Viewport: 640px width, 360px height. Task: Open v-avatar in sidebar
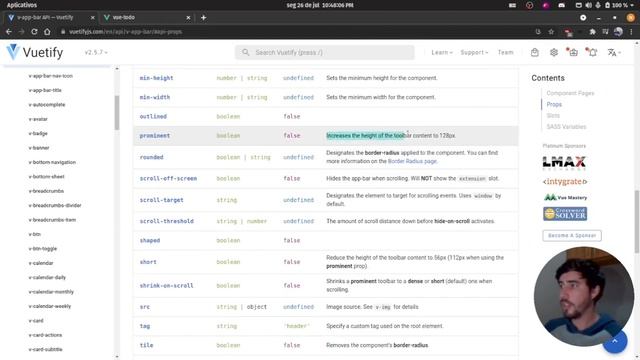[38, 119]
